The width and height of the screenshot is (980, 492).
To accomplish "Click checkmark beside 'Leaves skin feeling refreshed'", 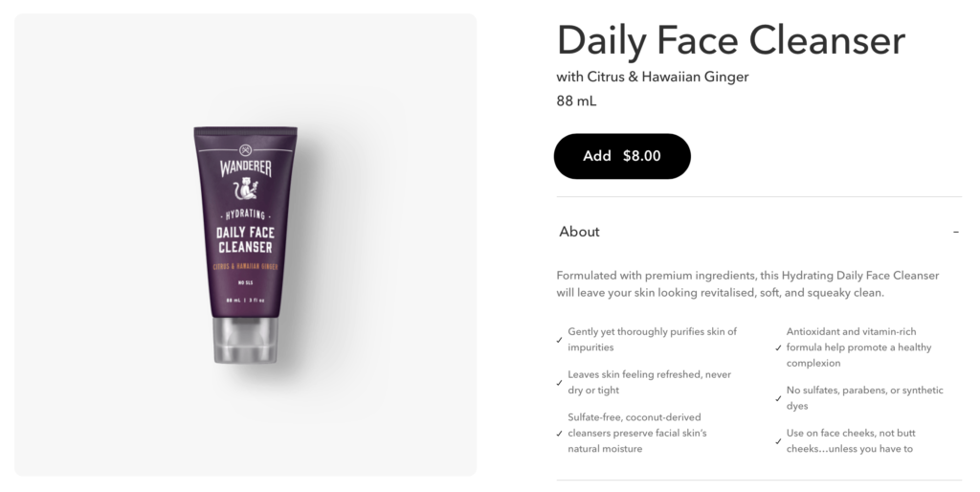I will tap(559, 383).
